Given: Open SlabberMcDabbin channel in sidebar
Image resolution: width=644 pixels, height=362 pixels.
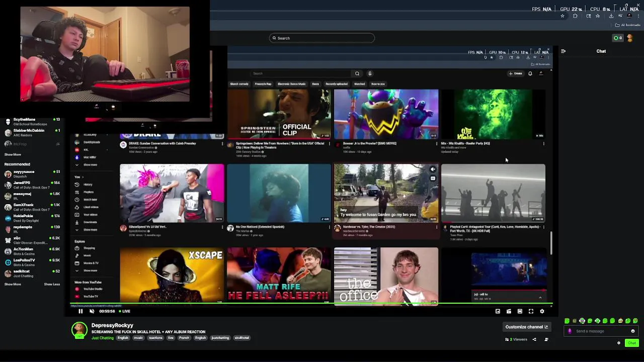Looking at the screenshot, I should [x=31, y=133].
